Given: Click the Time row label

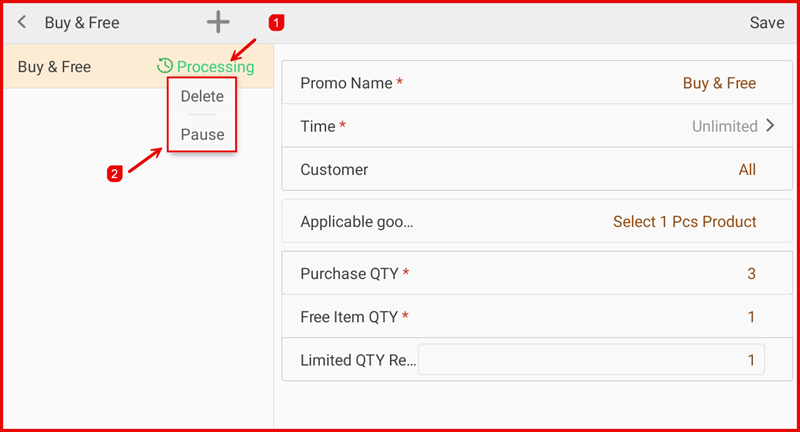Looking at the screenshot, I should [x=318, y=126].
